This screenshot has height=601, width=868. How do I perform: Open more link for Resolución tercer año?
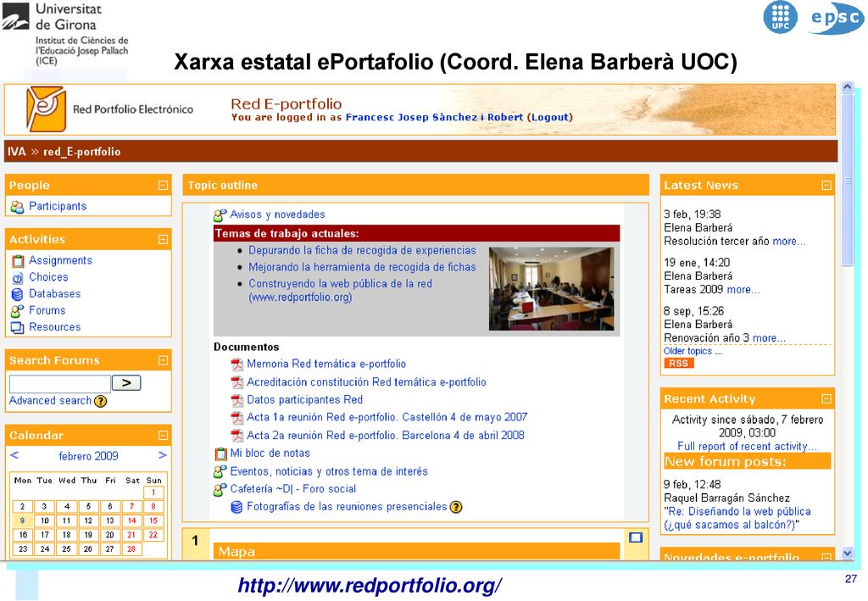pyautogui.click(x=789, y=242)
